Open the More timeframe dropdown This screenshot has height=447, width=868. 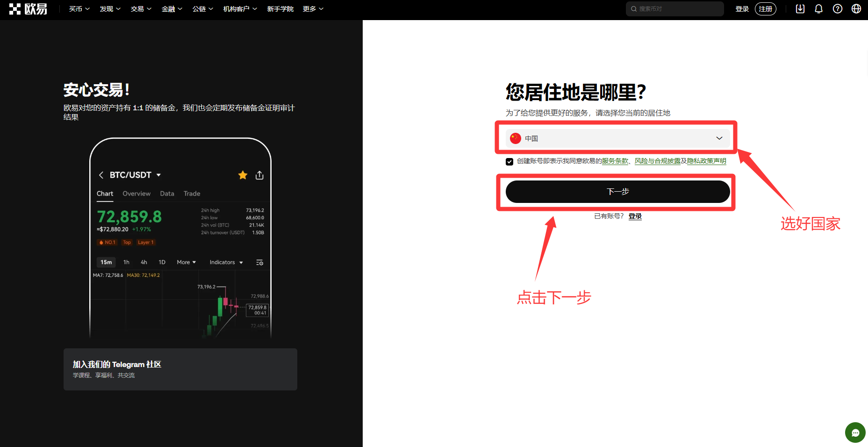coord(187,262)
